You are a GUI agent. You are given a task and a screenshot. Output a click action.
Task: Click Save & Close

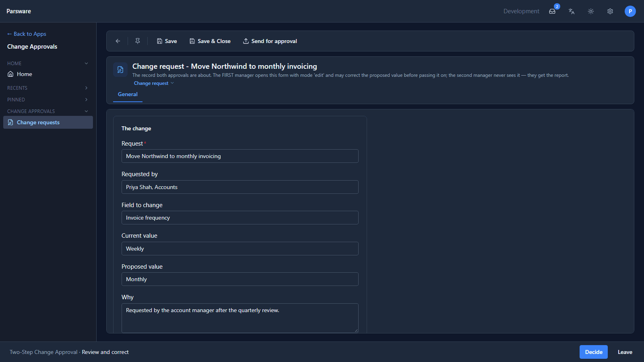210,41
